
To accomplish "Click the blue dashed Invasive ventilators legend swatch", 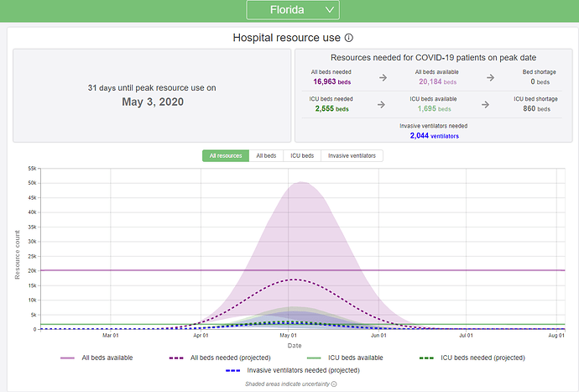I will pyautogui.click(x=234, y=370).
